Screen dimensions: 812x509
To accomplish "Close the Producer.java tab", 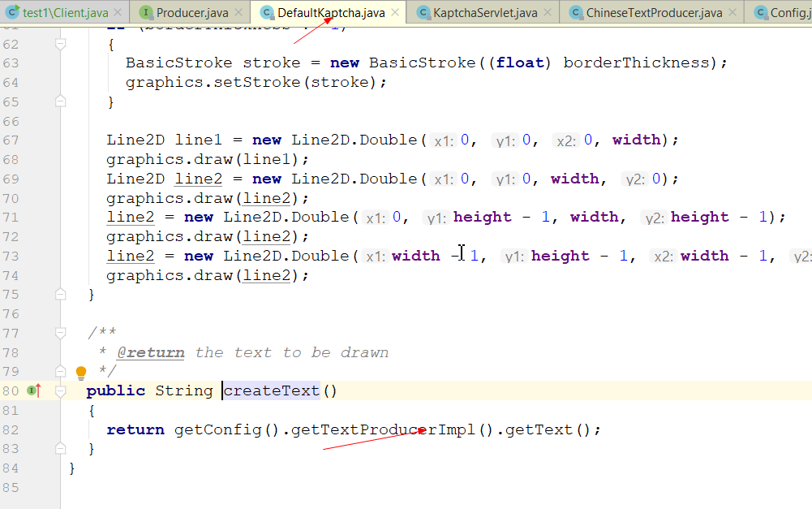I will point(238,12).
